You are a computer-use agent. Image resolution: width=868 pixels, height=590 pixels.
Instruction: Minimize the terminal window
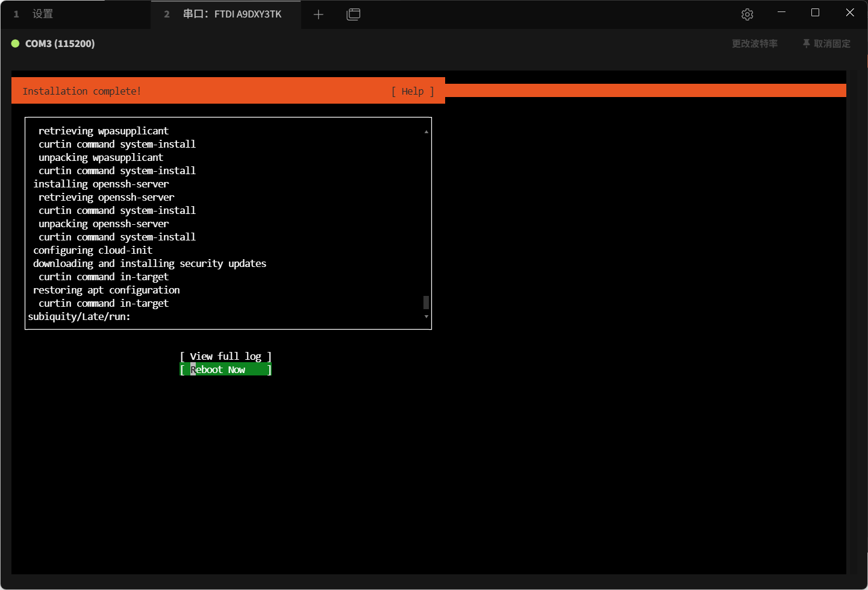click(781, 13)
